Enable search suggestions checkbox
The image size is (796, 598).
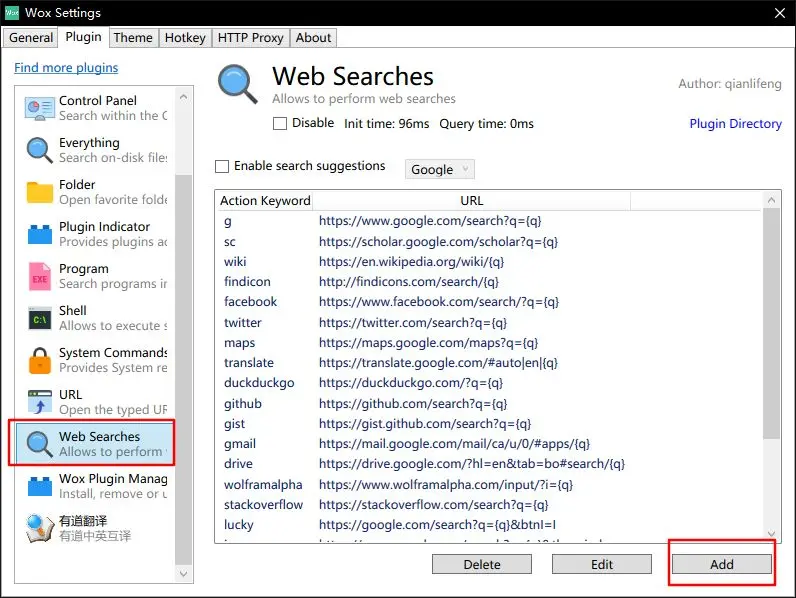pos(222,166)
